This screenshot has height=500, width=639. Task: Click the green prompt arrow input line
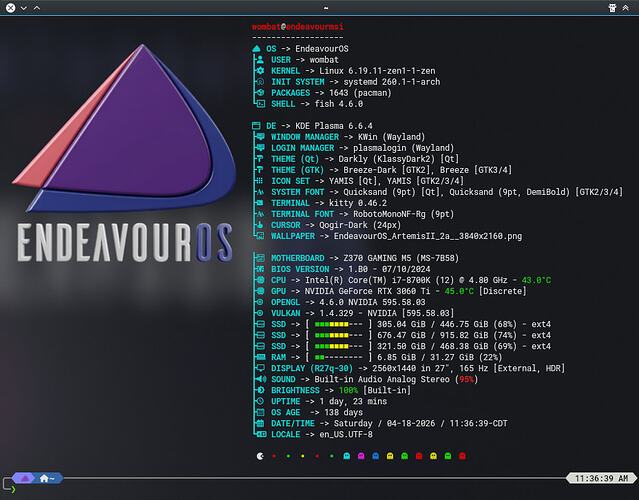coord(13,489)
